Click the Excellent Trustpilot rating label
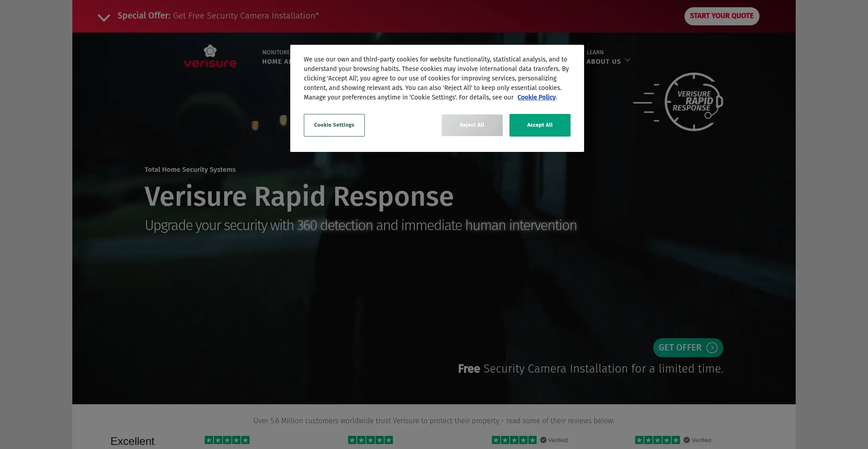The width and height of the screenshot is (868, 449). coord(132,441)
